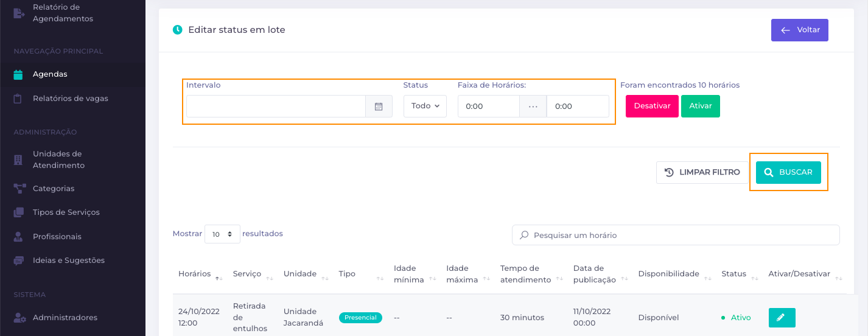
Task: Click the Unidade Jacarandá cell
Action: [x=303, y=317]
